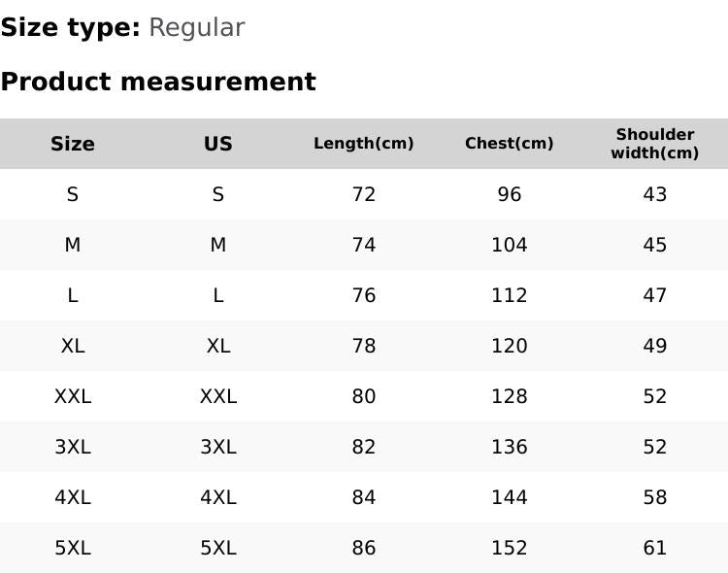The width and height of the screenshot is (728, 573).
Task: Click length value 80 in the XXL row
Action: point(364,396)
